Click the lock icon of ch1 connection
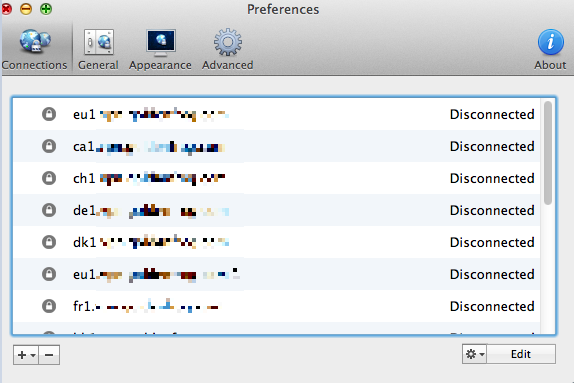This screenshot has width=574, height=383. (49, 178)
